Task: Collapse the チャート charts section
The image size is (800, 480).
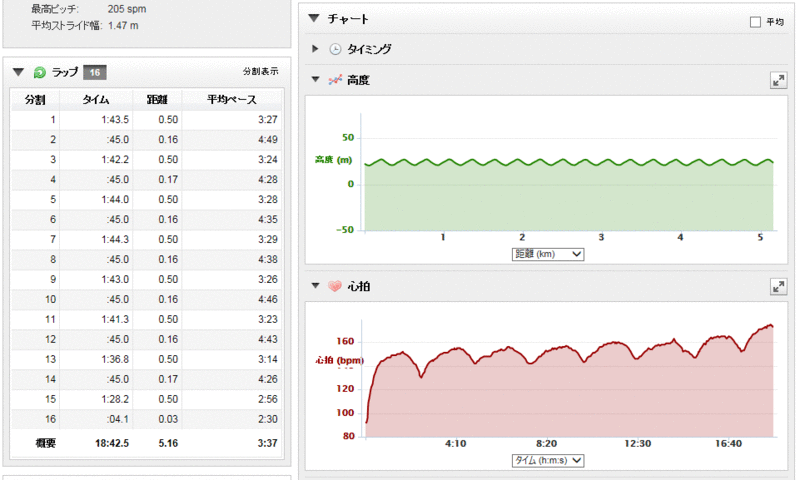Action: 315,19
